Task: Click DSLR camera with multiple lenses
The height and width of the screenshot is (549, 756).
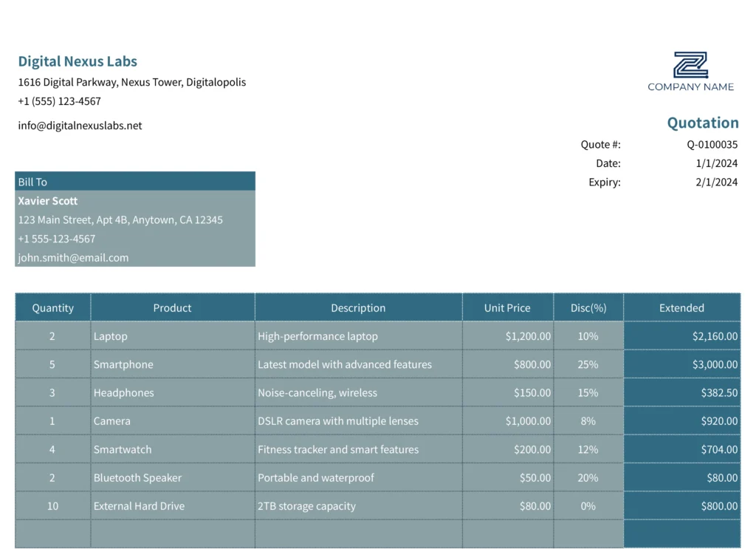Action: pos(359,420)
